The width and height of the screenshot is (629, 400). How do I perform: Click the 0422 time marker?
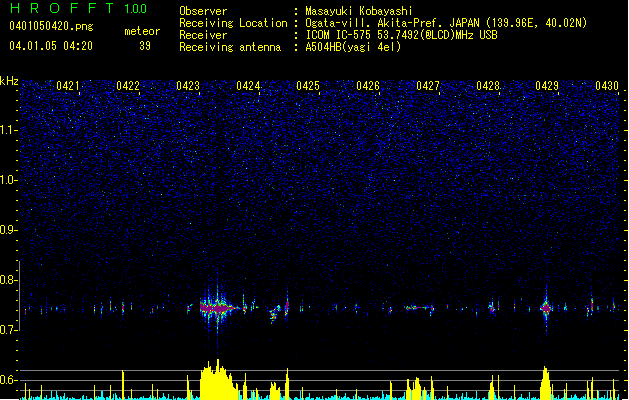(128, 86)
